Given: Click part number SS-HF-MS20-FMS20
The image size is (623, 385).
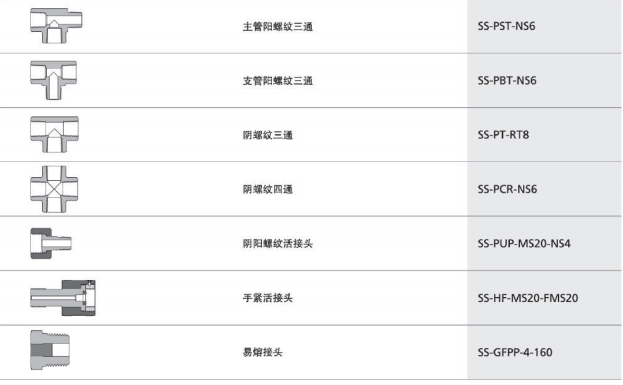Looking at the screenshot, I should 528,298.
